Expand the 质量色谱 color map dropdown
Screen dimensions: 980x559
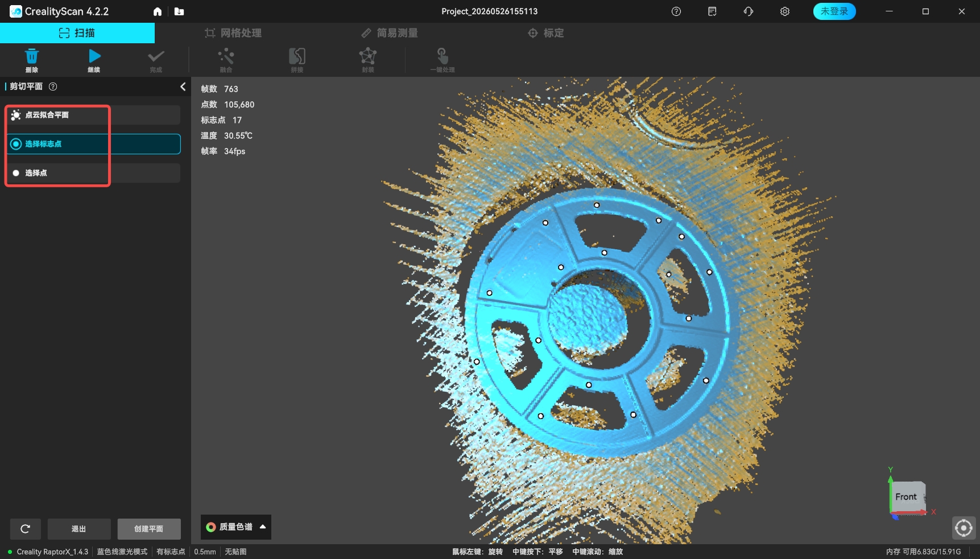[236, 527]
